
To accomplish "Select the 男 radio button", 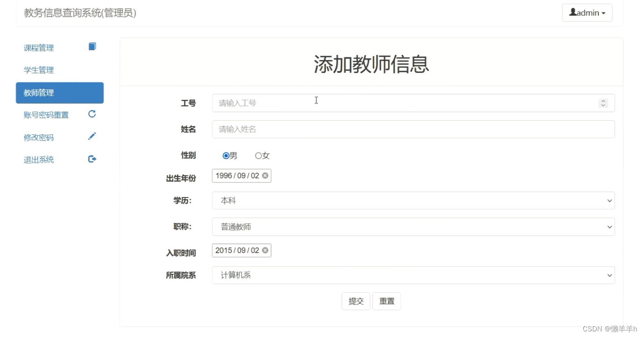I will coord(226,156).
